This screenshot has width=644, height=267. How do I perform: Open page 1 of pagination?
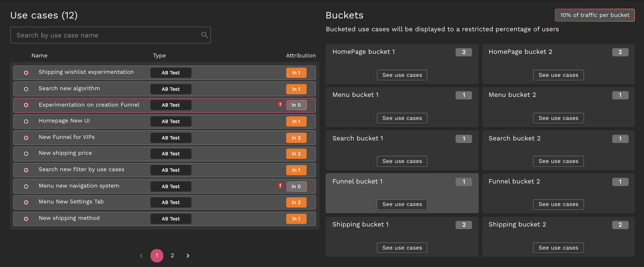click(157, 255)
